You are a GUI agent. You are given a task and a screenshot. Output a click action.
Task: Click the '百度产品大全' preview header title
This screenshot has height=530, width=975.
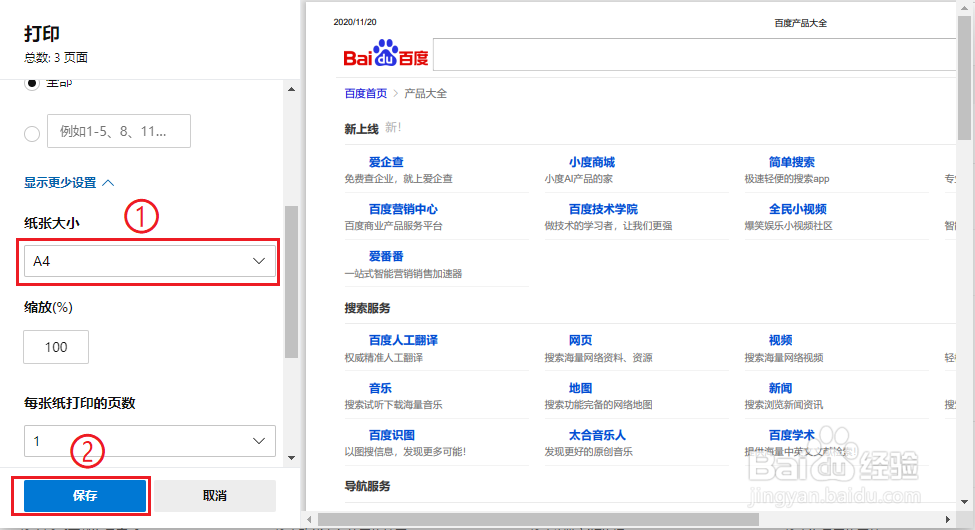(800, 23)
